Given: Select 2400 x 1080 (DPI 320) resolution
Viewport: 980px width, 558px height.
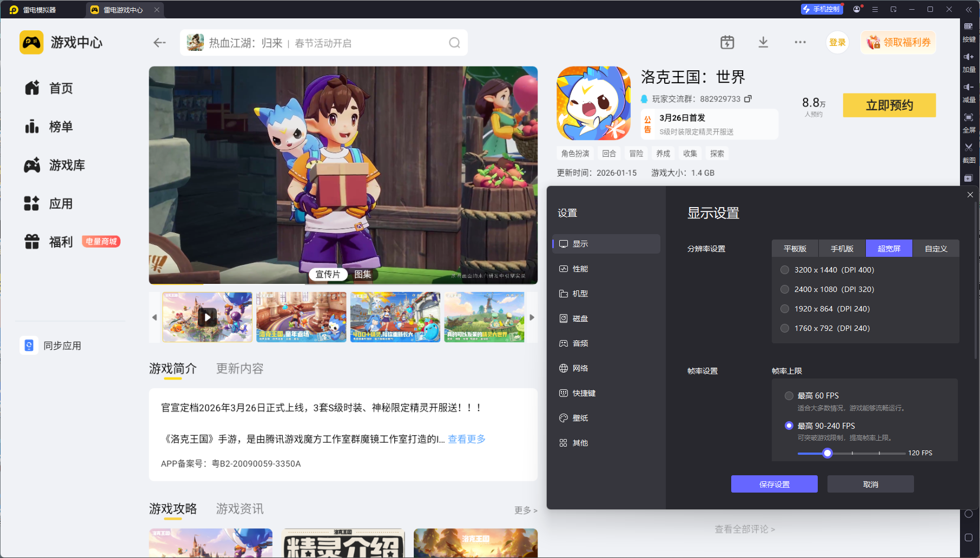Looking at the screenshot, I should coord(827,289).
